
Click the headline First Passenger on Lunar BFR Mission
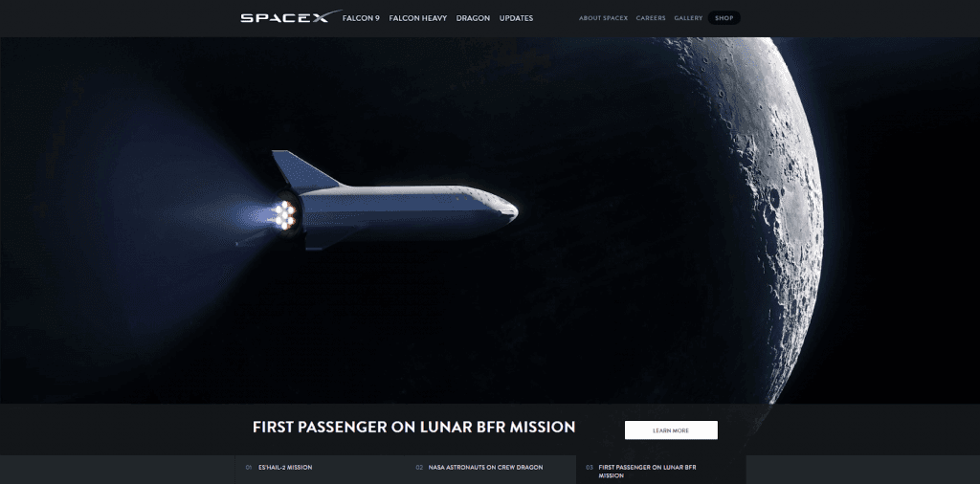pyautogui.click(x=413, y=428)
